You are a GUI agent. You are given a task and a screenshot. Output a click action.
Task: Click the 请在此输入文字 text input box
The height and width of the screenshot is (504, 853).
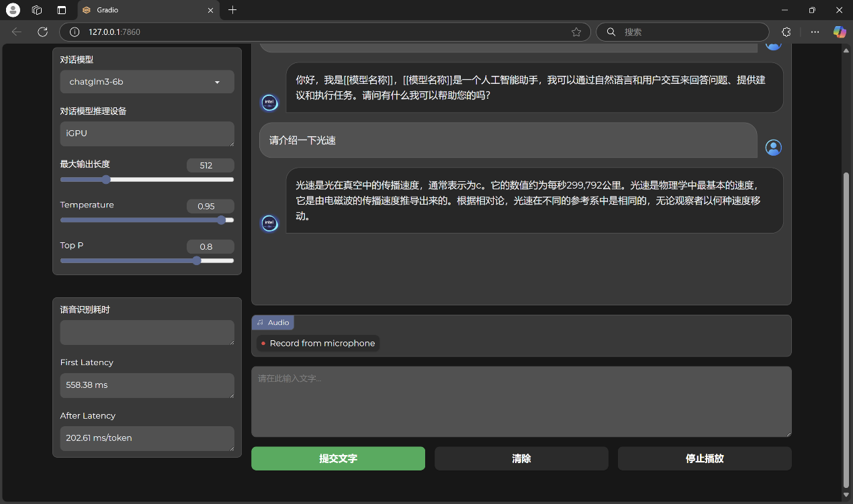pos(521,401)
